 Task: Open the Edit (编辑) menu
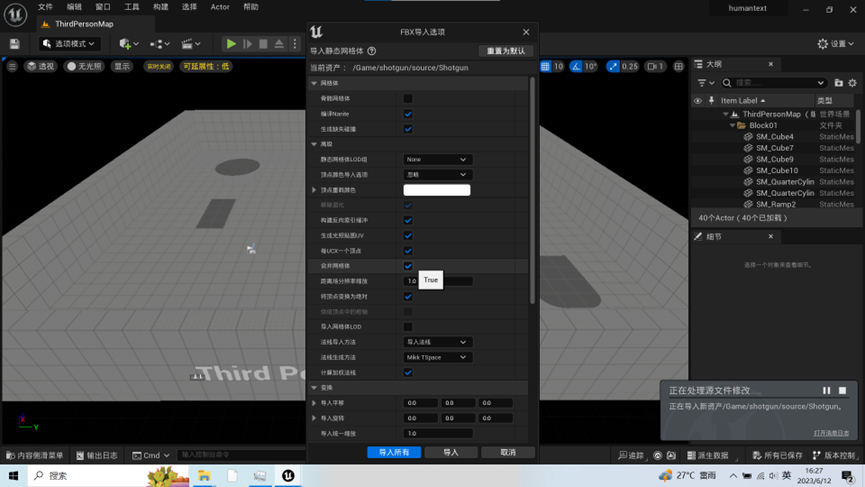pos(74,7)
